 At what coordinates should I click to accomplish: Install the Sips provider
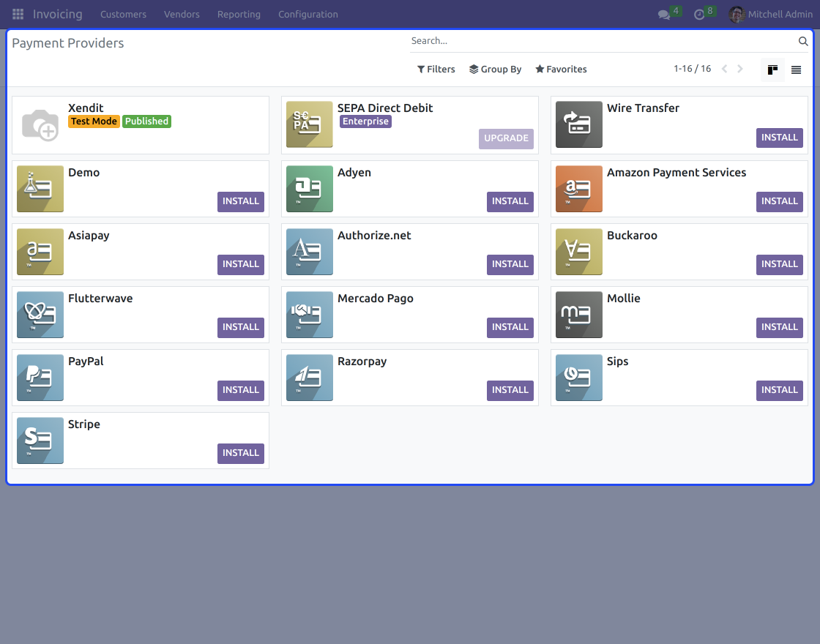pos(780,391)
